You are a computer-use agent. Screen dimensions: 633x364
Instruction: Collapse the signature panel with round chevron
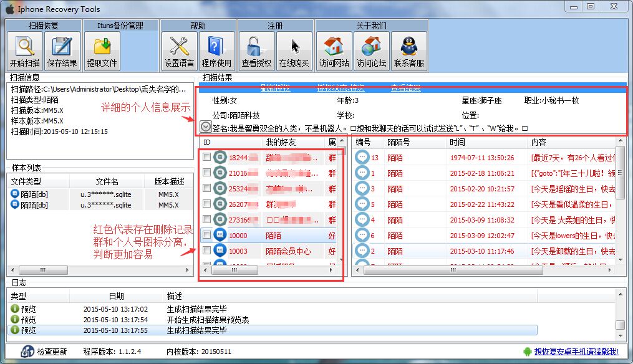(x=205, y=127)
